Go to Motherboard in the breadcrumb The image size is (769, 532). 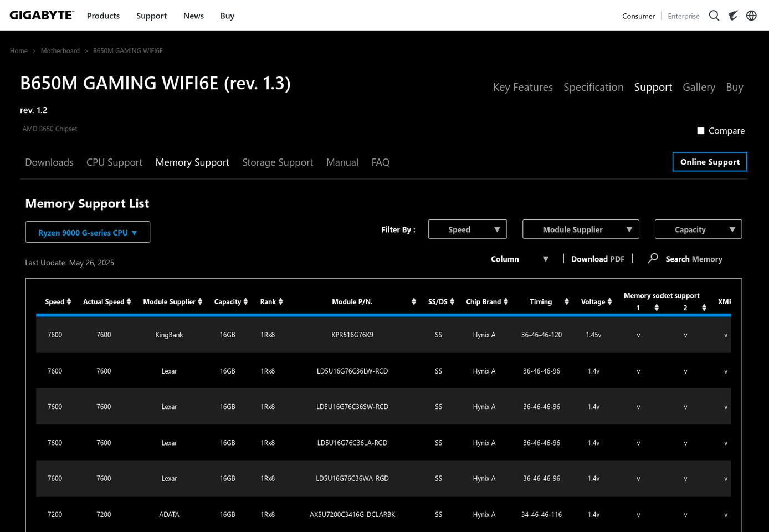(60, 50)
